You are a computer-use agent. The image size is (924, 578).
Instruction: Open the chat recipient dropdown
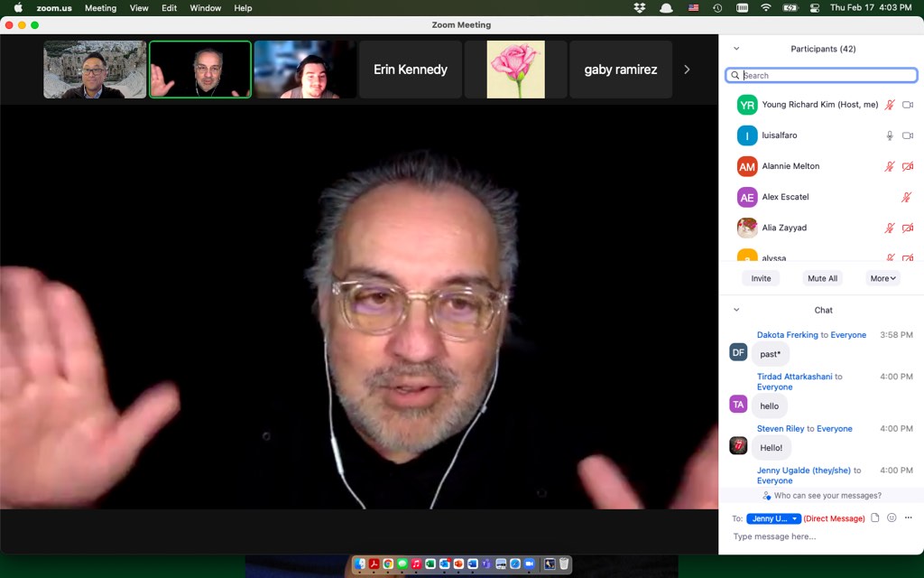click(773, 518)
